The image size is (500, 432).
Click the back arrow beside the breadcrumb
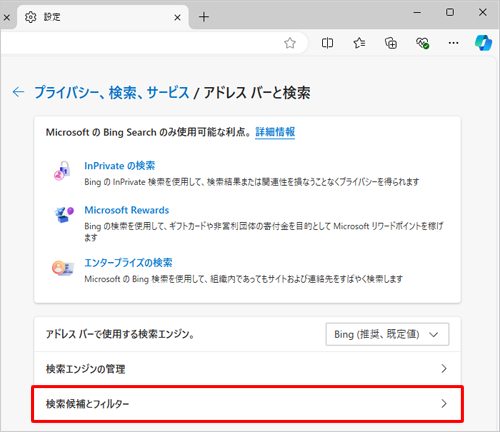click(x=18, y=92)
